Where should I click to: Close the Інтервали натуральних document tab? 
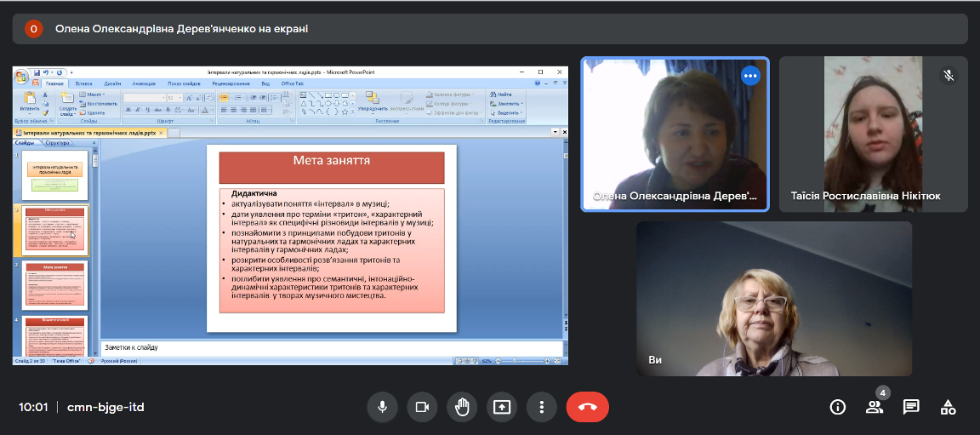[x=161, y=133]
